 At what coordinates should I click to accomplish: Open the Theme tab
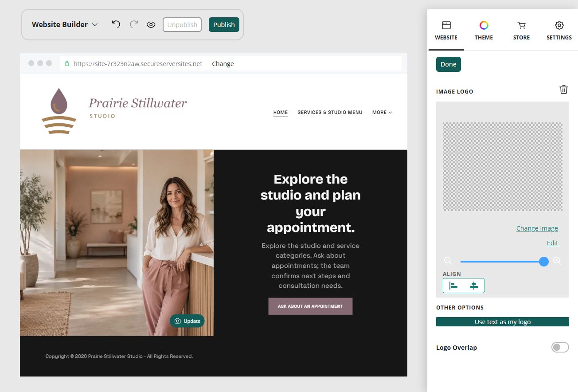pyautogui.click(x=484, y=31)
